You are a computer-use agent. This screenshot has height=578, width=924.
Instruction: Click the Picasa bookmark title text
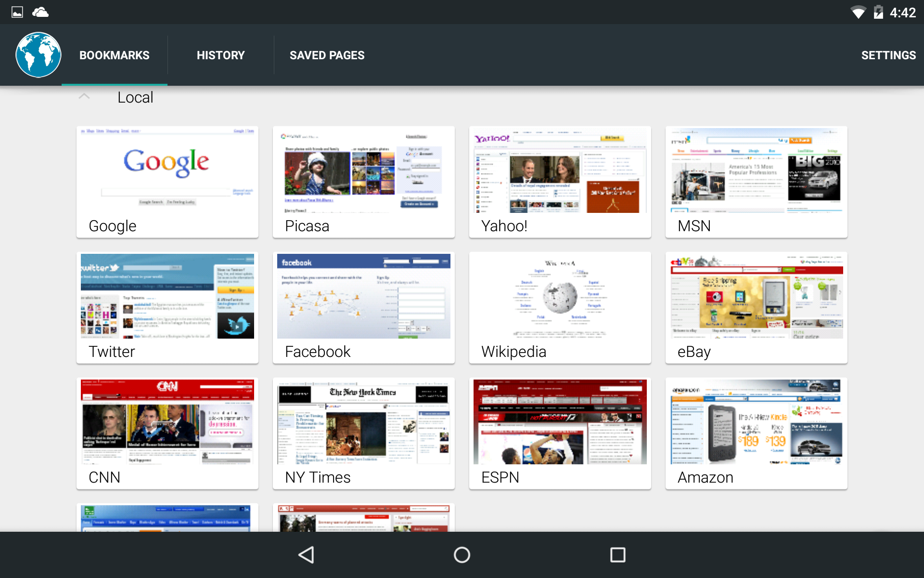(x=307, y=226)
